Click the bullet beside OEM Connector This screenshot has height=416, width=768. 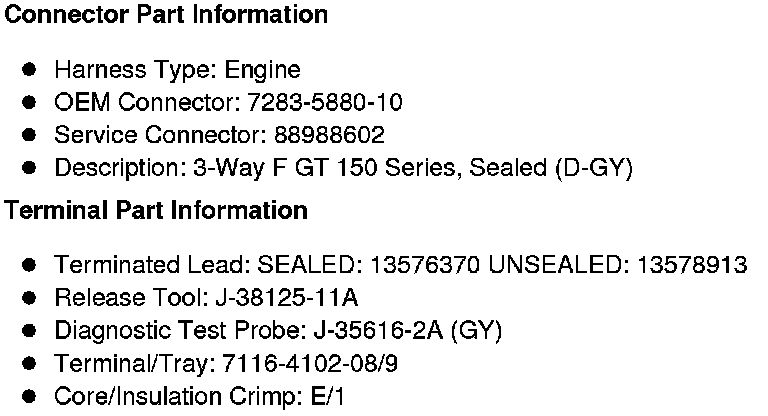pyautogui.click(x=30, y=102)
